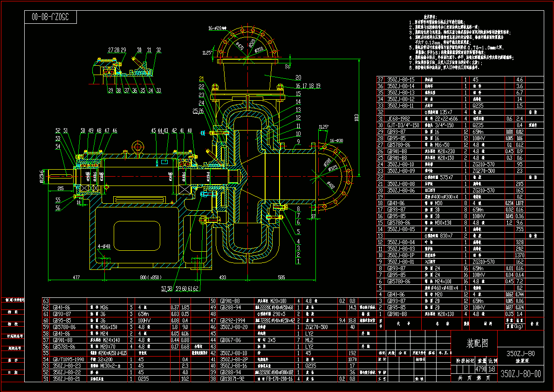Screen dimensions: 554x392
Task: Select the 350ZJ-80-20 table cell
Action: 234,327
